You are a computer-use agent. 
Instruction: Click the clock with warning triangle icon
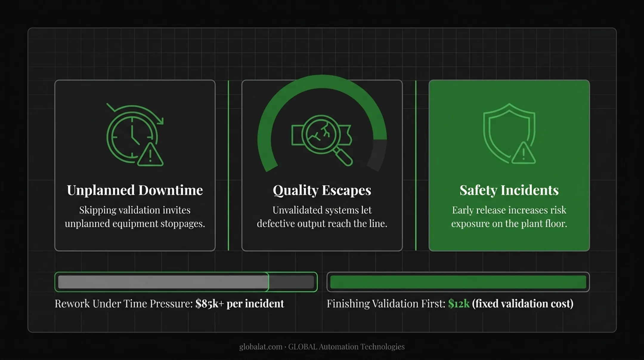click(x=135, y=134)
